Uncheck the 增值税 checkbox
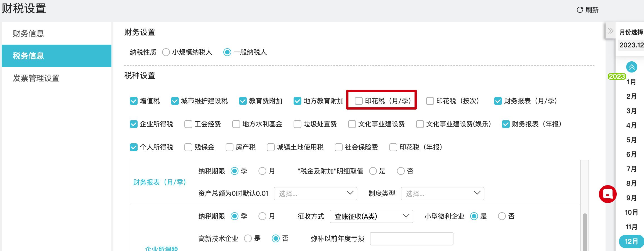Screen dimensions: 644x251 coord(134,101)
